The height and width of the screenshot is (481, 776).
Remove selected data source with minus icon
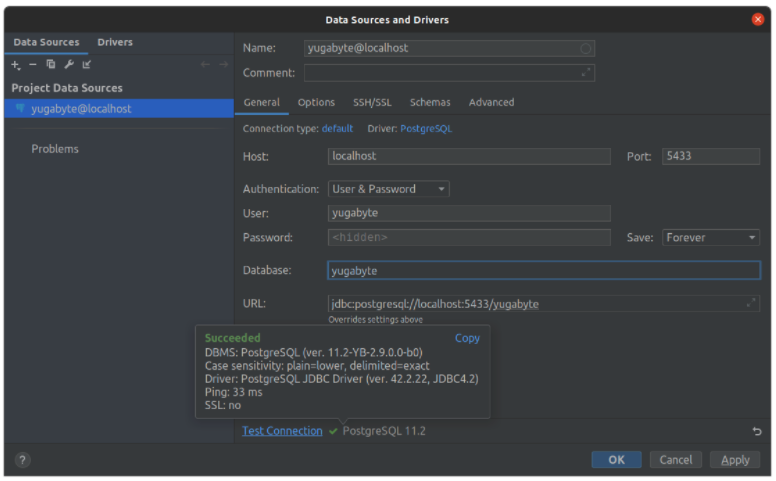click(33, 64)
